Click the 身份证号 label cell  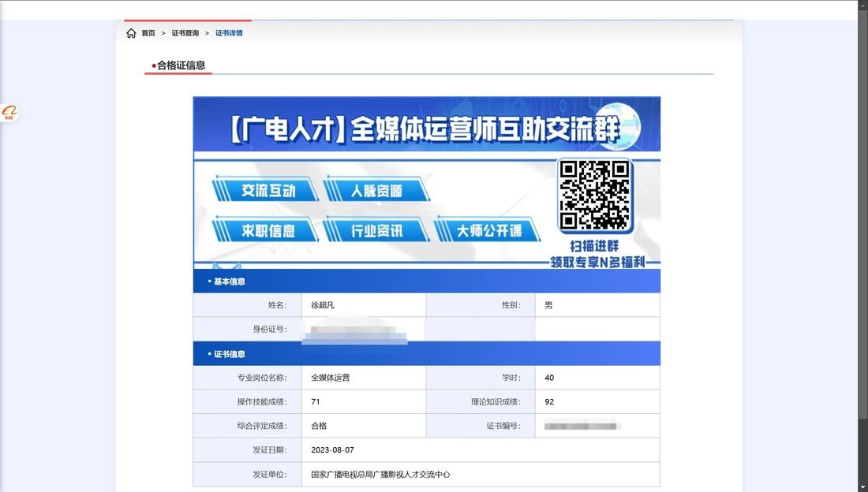(248, 329)
